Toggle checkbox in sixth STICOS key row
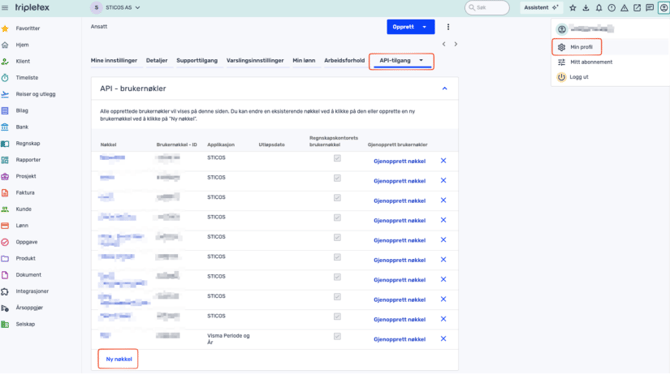670x375 pixels. coord(337,257)
